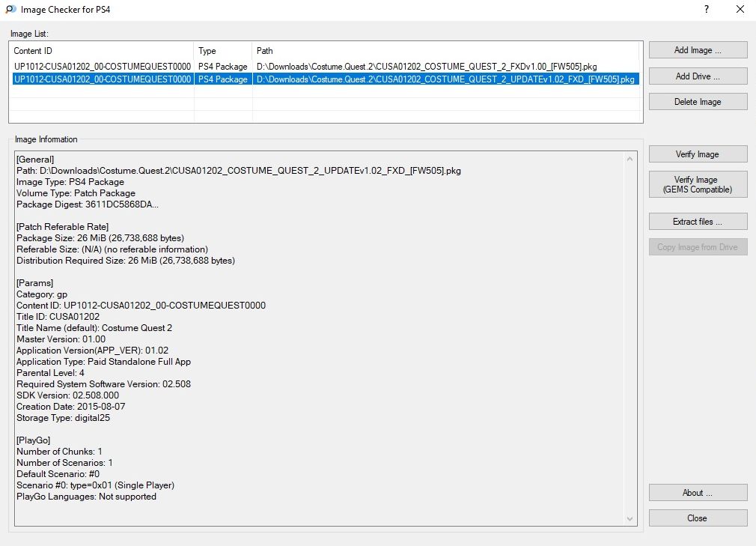756x546 pixels.
Task: Click the [Params] section heading
Action: point(34,283)
